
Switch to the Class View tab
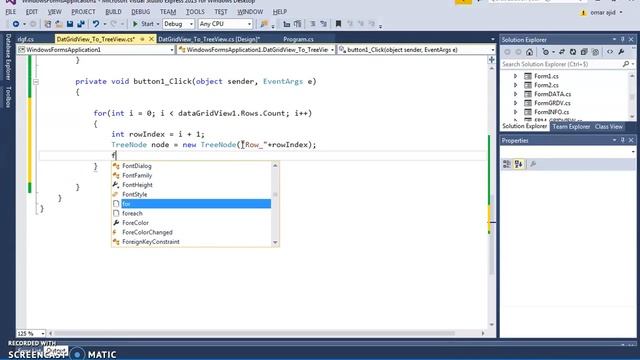click(609, 127)
